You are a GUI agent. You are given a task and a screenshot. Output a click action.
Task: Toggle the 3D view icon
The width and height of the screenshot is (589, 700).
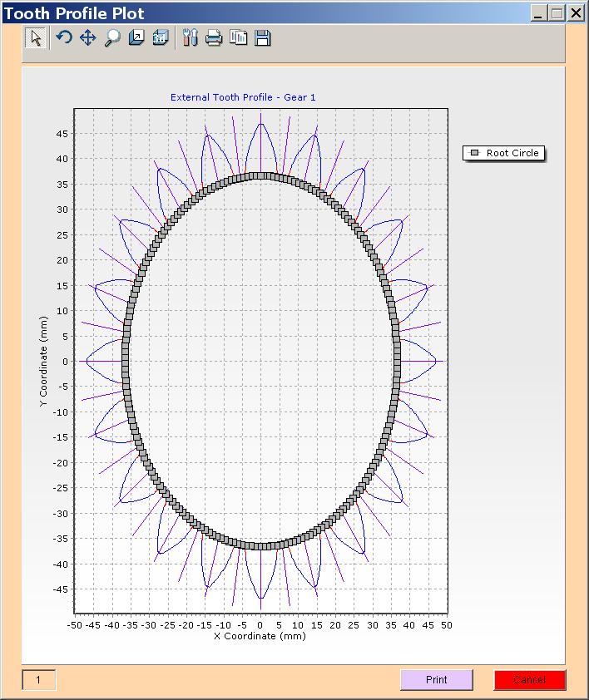coord(161,37)
